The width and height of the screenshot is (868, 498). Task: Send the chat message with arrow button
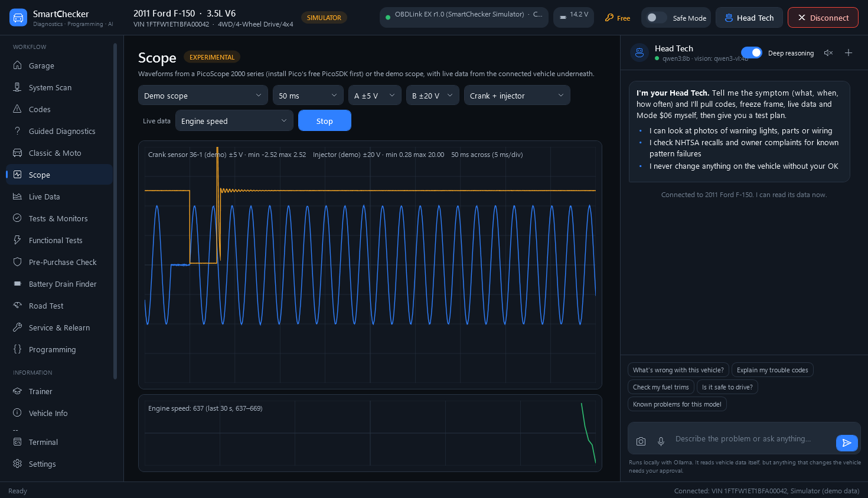[847, 443]
